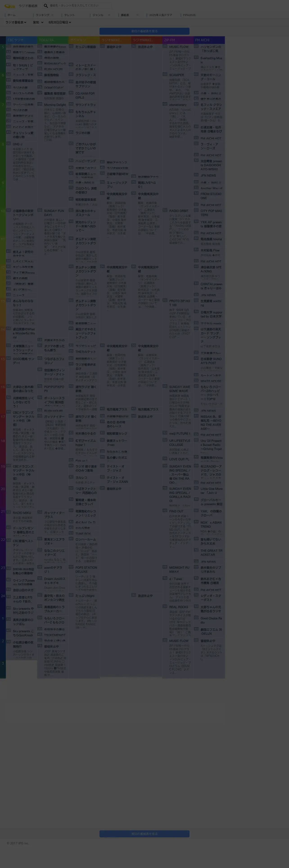Click the 翌日の番組表を見る button
Image resolution: width=289 pixels, height=868 pixels.
144,834
